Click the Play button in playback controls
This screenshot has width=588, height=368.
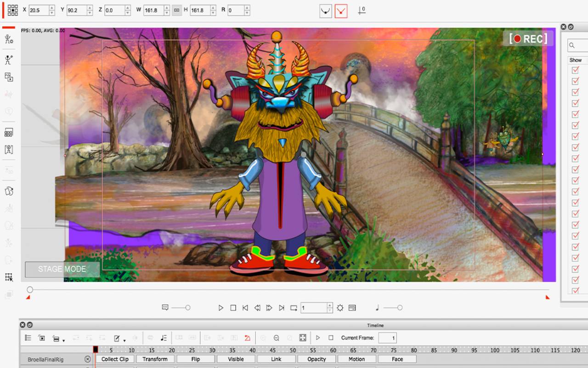point(221,308)
